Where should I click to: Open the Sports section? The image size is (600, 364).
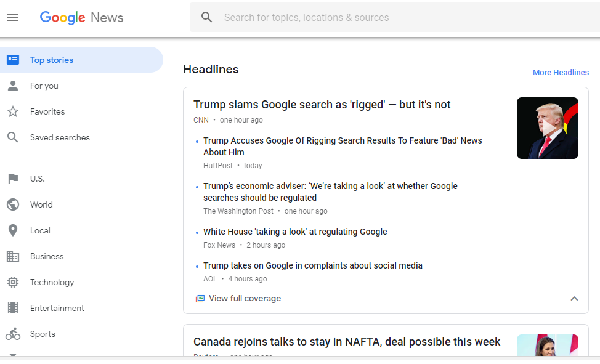coord(43,334)
